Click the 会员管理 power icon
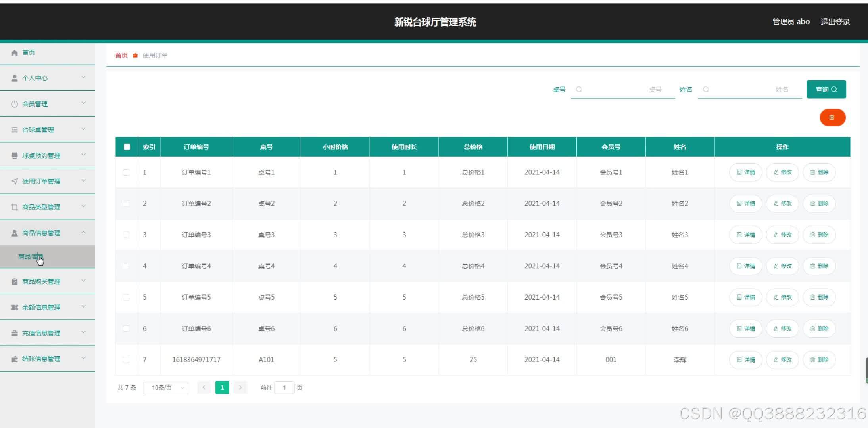The image size is (868, 428). coord(14,103)
